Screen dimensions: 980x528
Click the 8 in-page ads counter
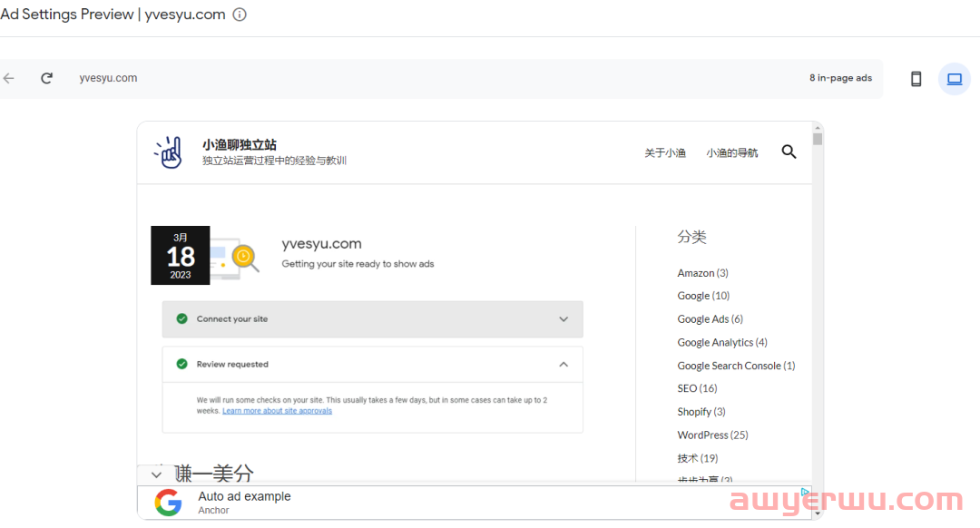point(840,78)
